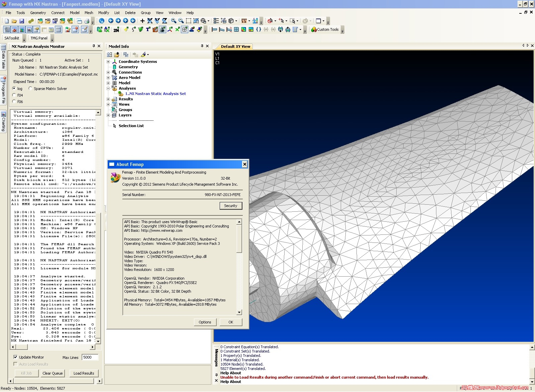Select the Sparse Matrix Solver radio option
The width and height of the screenshot is (535, 392).
pos(30,88)
